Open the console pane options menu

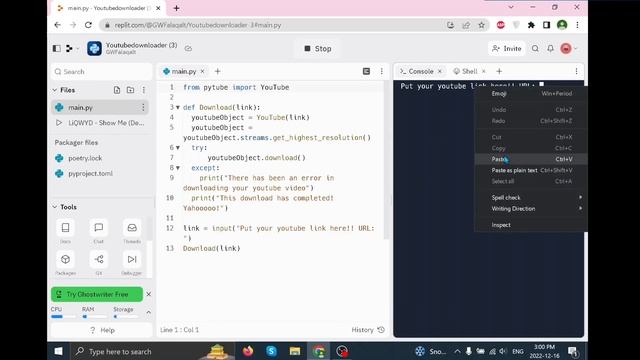coord(576,71)
